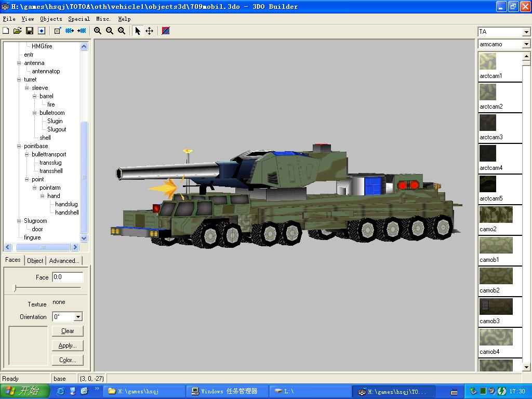Switch to the Advanced tab

[64, 260]
